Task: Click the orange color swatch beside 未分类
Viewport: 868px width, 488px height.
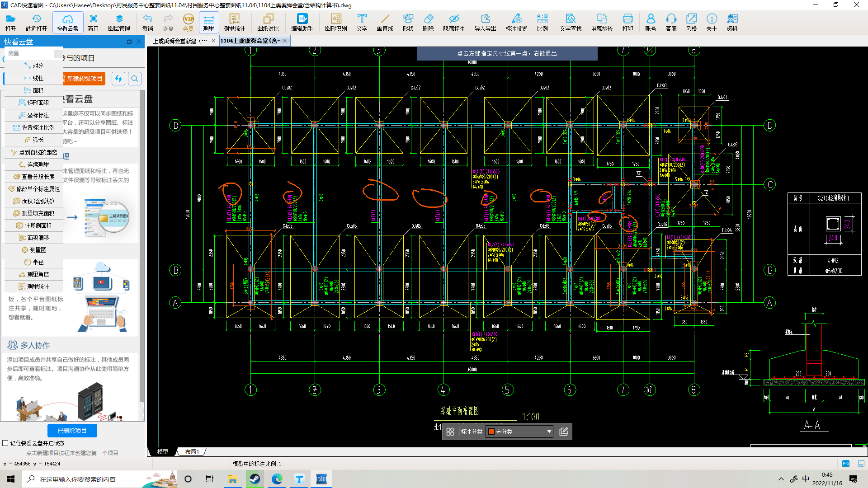Action: [x=491, y=432]
